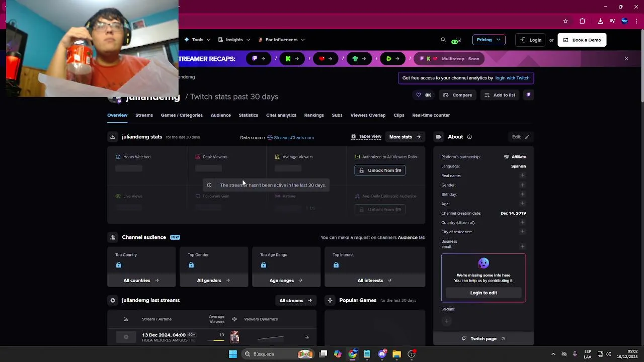Expand the For Influencers dropdown menu

pos(281,40)
